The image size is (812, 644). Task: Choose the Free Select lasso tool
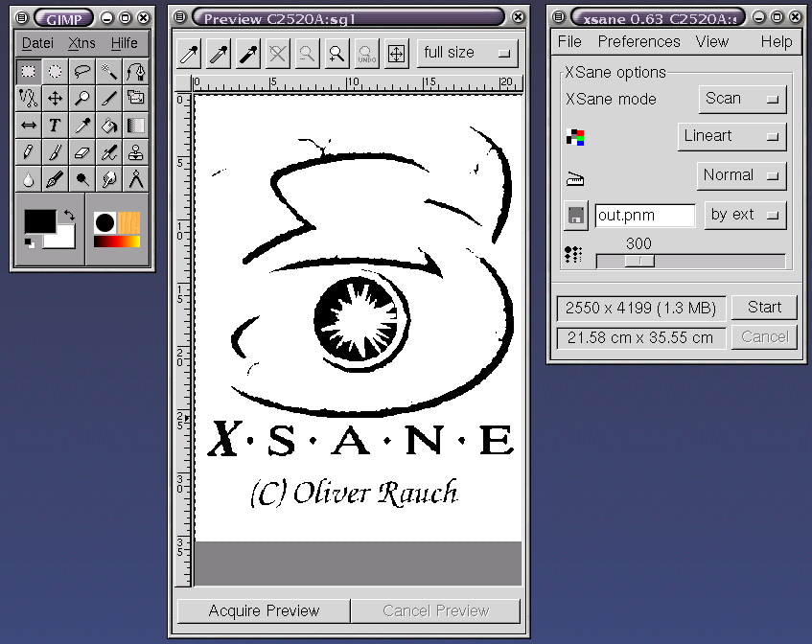(x=82, y=72)
